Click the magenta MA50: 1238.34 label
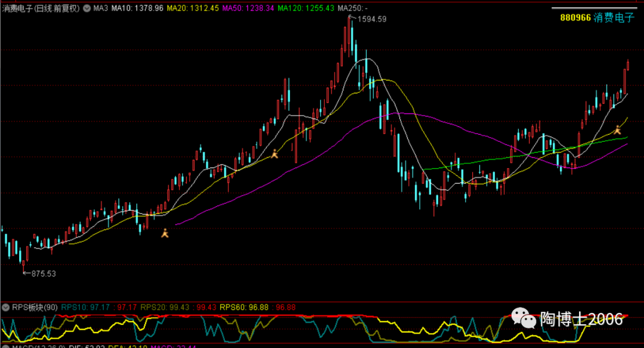Screen dimensions: 644x348 pos(248,8)
